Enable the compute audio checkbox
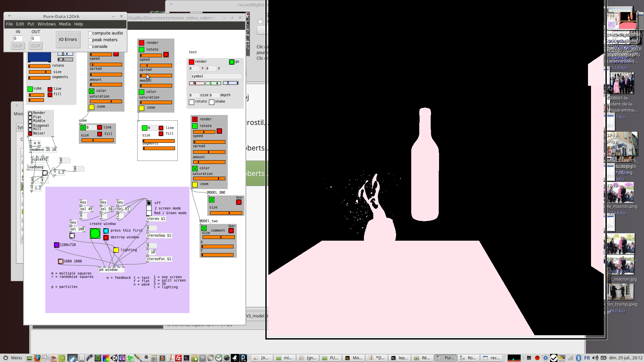Image resolution: width=644 pixels, height=362 pixels. pyautogui.click(x=90, y=33)
